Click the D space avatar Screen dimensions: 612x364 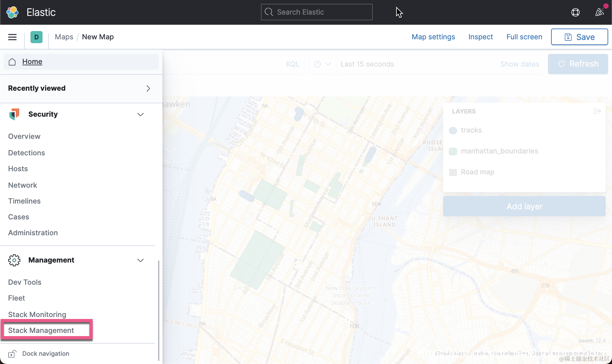click(x=37, y=37)
